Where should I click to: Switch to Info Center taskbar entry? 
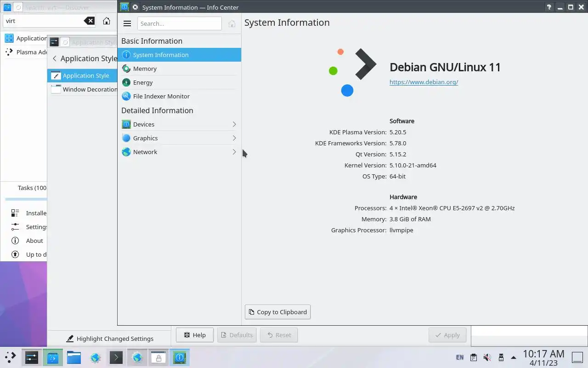(180, 357)
